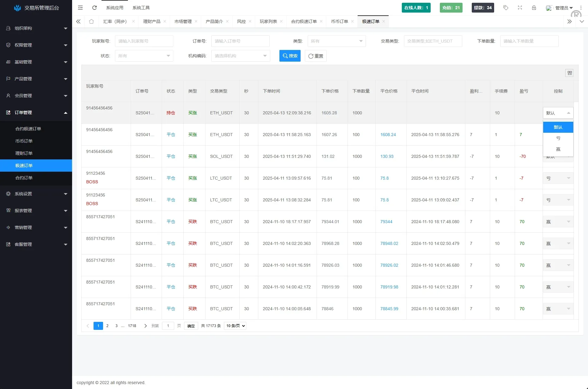The height and width of the screenshot is (389, 588).
Task: Enter fullscreen via expand icon
Action: (x=520, y=8)
